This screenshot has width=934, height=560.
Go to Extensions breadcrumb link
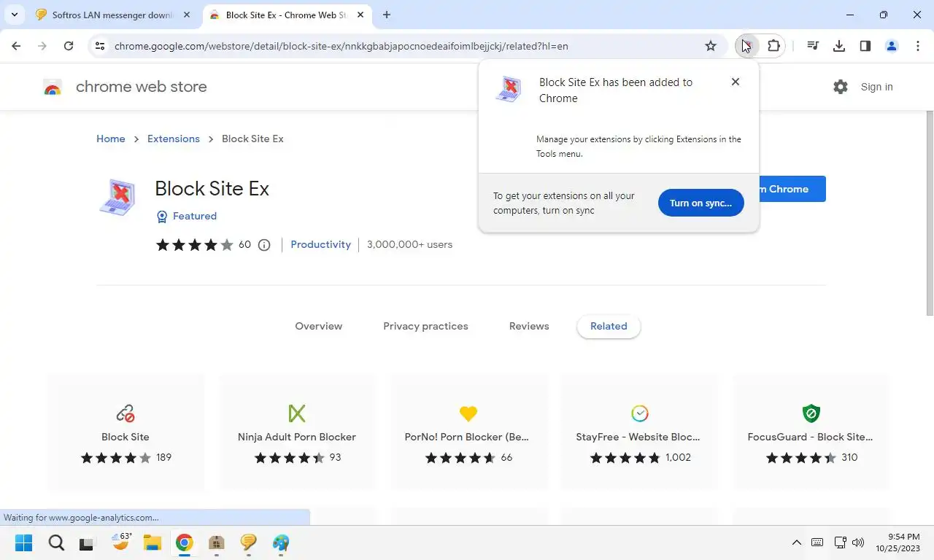click(174, 139)
